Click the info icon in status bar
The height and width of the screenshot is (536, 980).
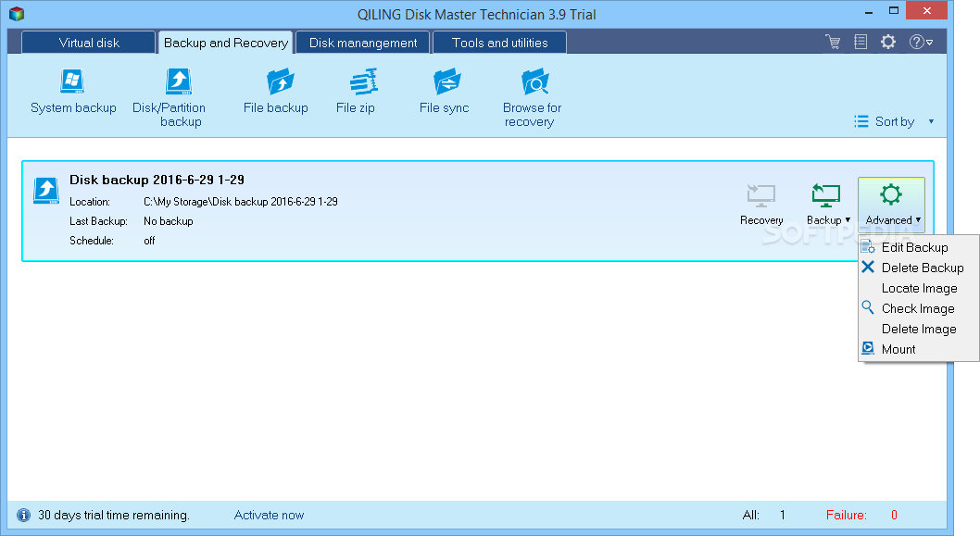pos(24,515)
